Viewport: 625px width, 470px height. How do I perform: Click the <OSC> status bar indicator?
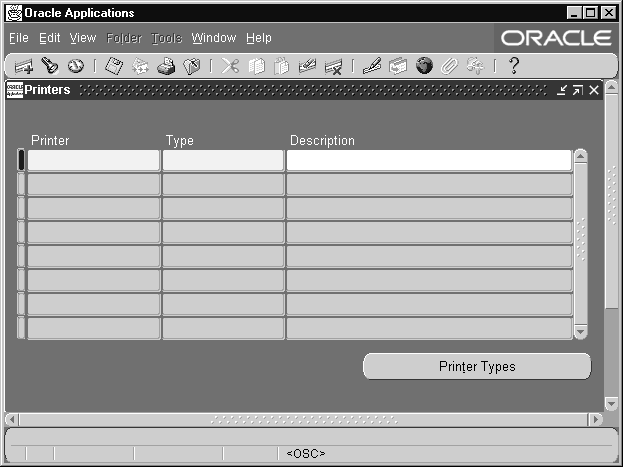[x=306, y=454]
